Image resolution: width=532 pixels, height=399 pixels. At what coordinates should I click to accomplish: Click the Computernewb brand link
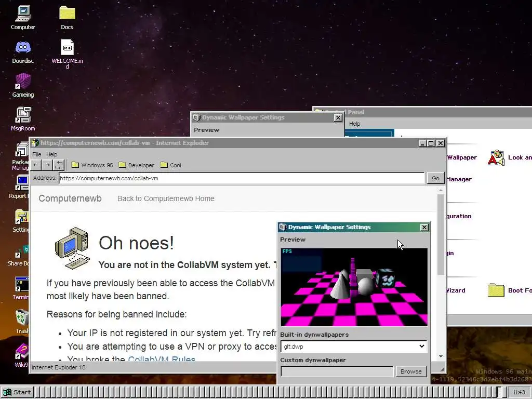[x=70, y=198]
